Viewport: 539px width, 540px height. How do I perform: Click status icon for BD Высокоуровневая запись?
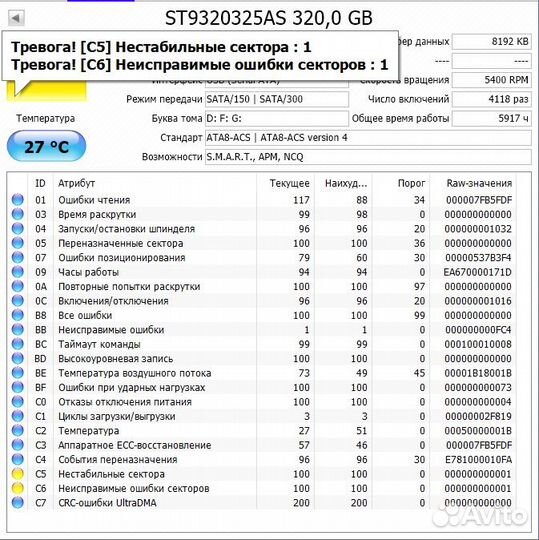pos(18,359)
